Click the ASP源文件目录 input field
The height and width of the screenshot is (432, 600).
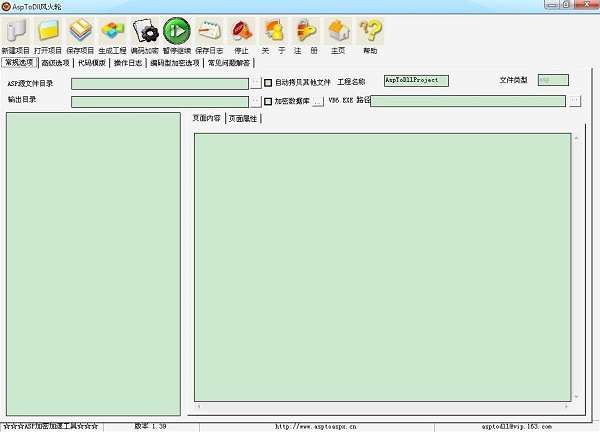(160, 84)
